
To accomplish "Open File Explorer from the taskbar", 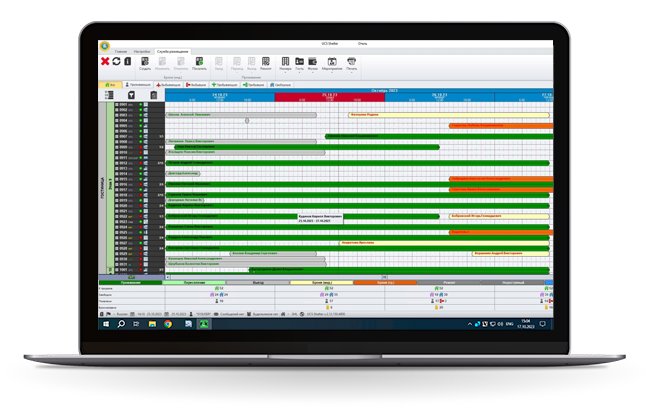I will [152, 324].
